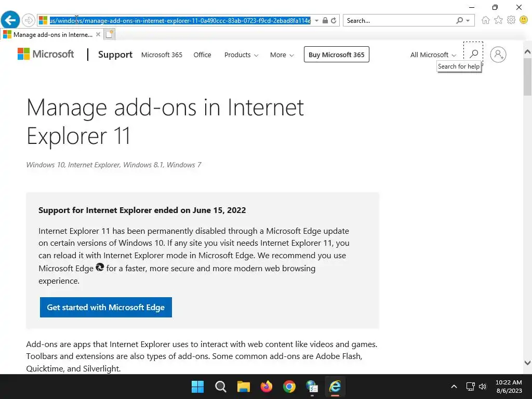Expand the Products dropdown
532x399 pixels.
241,55
